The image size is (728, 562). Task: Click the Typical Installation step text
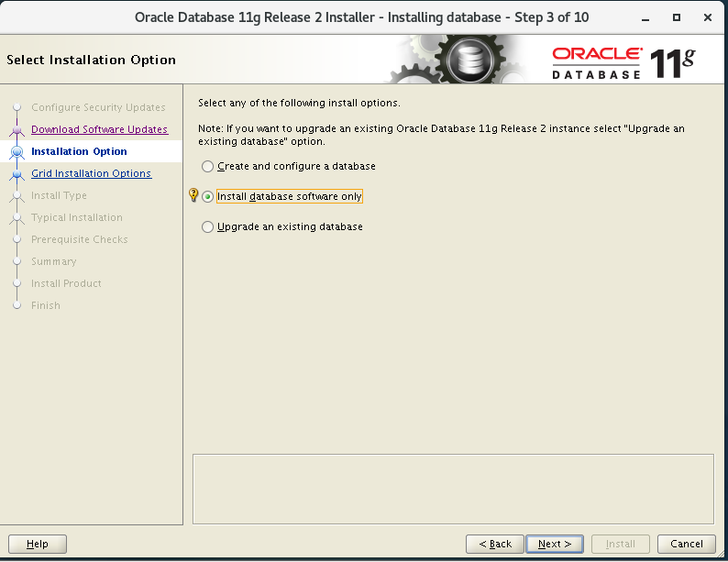pyautogui.click(x=77, y=217)
